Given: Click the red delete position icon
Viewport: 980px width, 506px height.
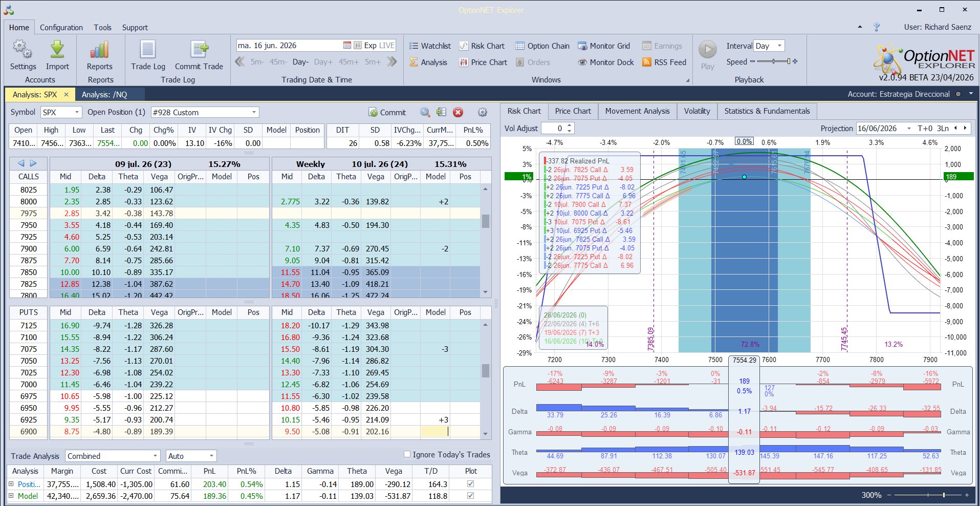Looking at the screenshot, I should coord(458,112).
